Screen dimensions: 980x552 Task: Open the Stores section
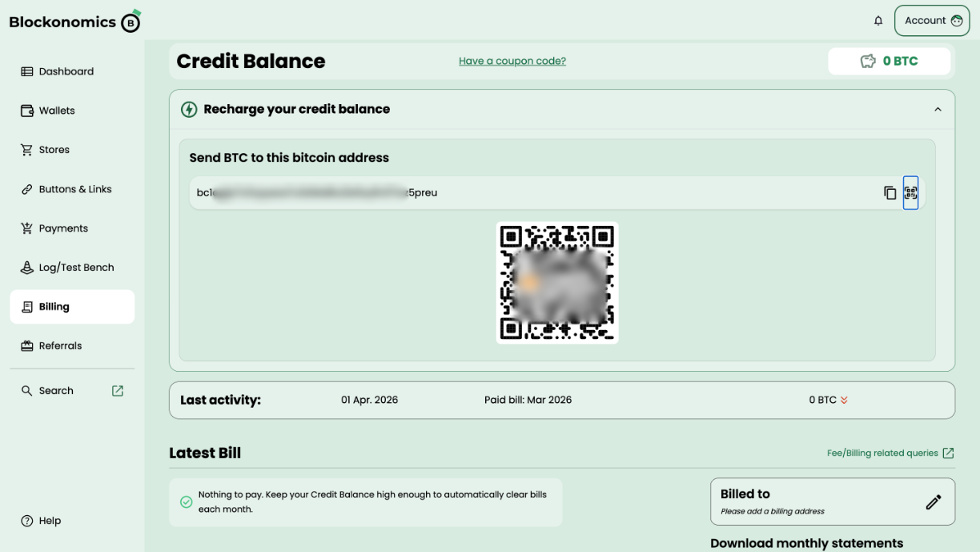point(46,150)
